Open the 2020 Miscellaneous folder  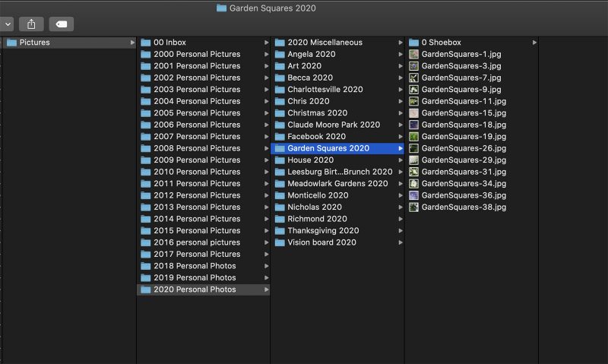pyautogui.click(x=337, y=43)
